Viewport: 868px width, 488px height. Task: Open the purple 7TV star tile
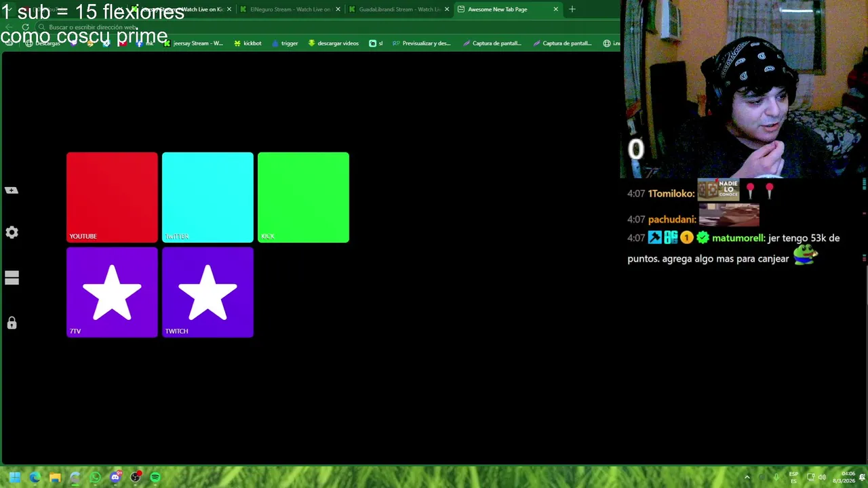coord(112,292)
